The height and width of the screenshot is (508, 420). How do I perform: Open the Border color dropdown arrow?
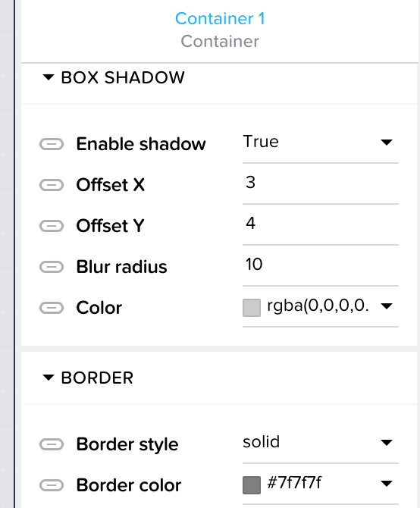387,484
